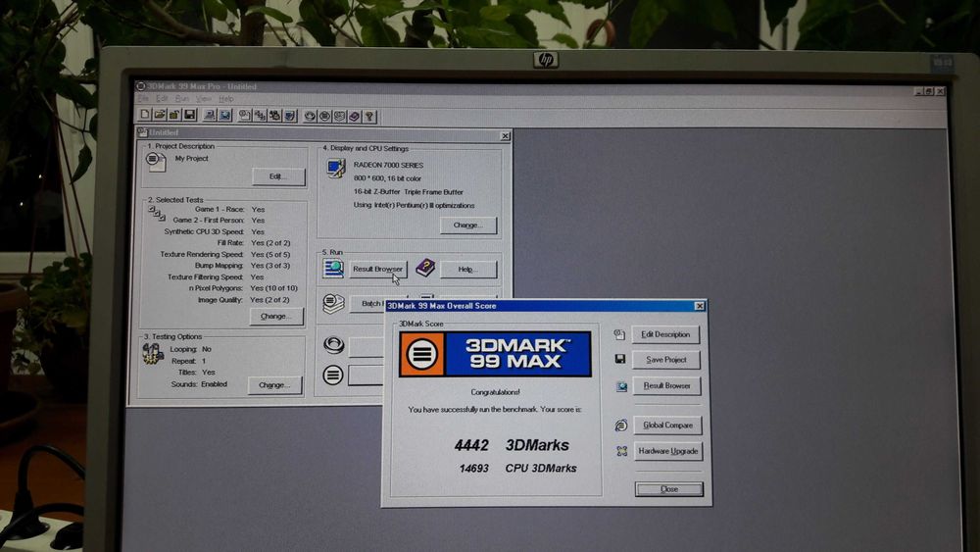Click Change... under Selected Tests

tap(275, 317)
